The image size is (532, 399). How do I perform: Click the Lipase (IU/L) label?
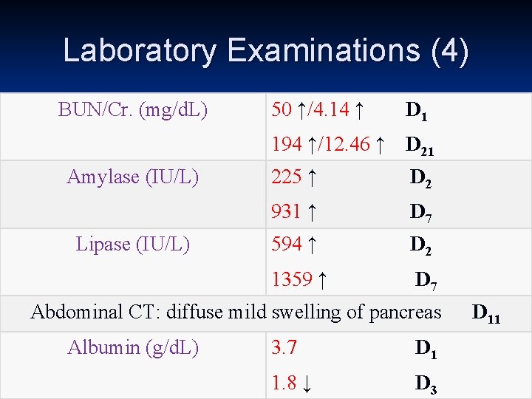coord(133,245)
